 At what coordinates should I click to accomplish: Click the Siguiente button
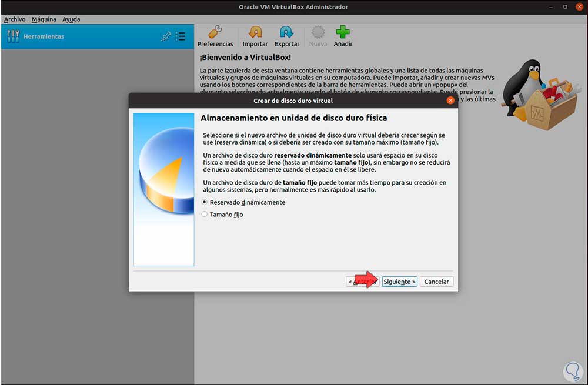point(399,282)
